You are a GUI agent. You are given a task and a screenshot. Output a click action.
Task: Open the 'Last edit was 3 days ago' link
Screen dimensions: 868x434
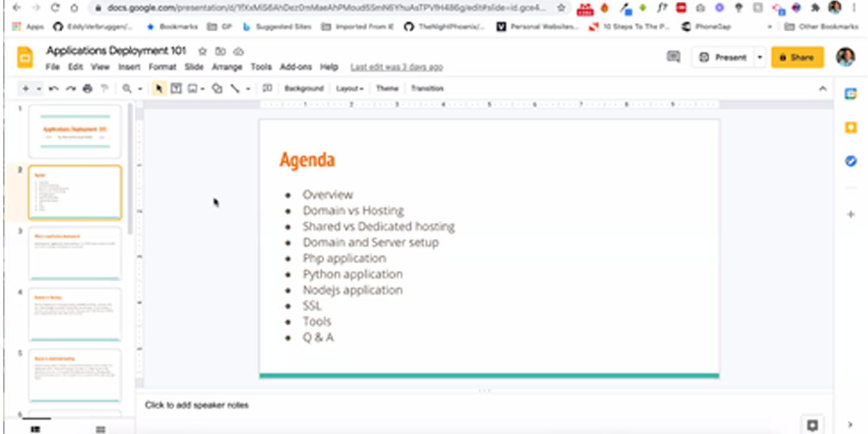(x=396, y=67)
